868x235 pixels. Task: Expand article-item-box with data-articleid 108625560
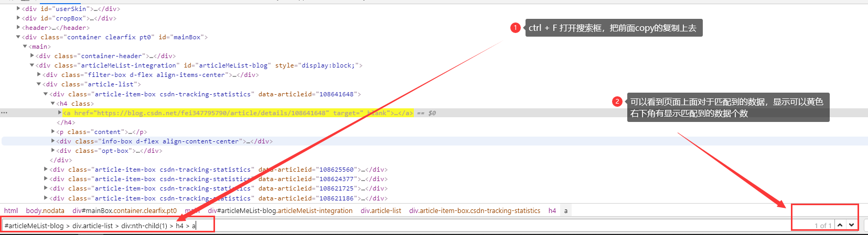[x=46, y=170]
